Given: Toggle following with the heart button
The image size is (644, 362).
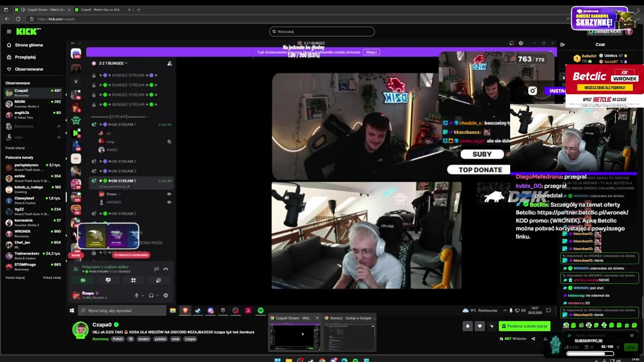Looking at the screenshot, I should 479,326.
